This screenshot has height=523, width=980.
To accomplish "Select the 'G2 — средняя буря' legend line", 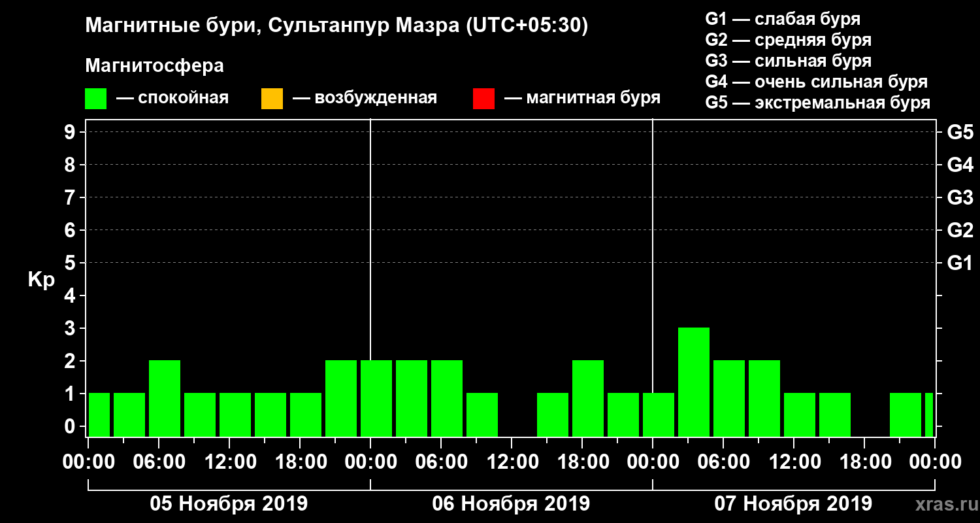I will (x=788, y=40).
